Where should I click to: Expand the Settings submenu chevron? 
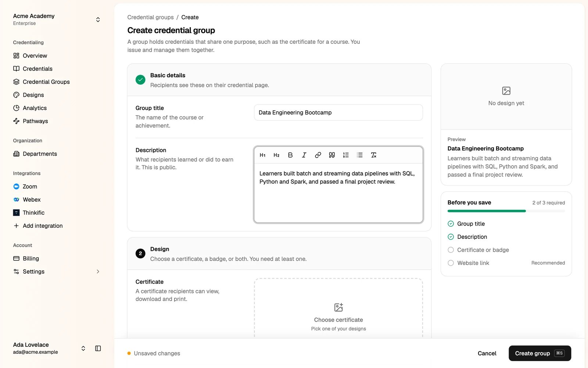coord(98,272)
